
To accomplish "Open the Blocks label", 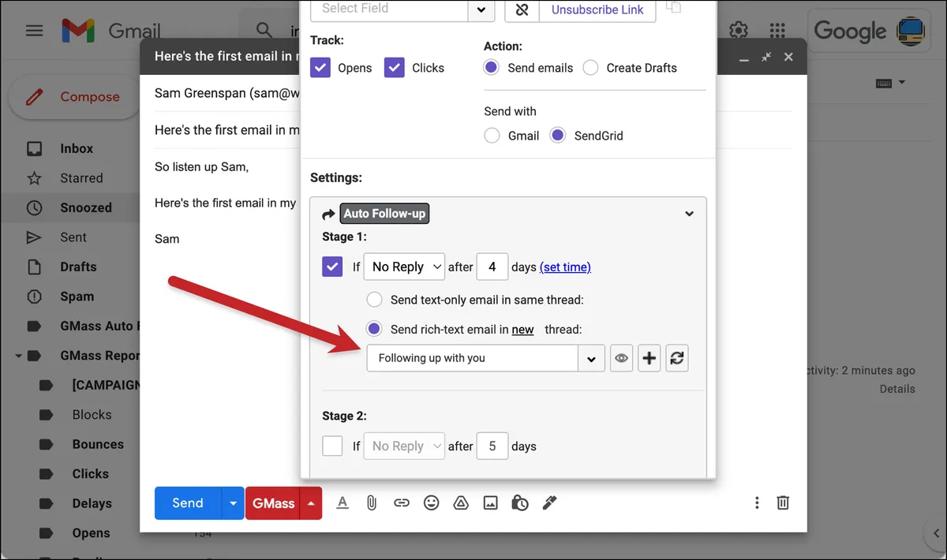I will (92, 415).
